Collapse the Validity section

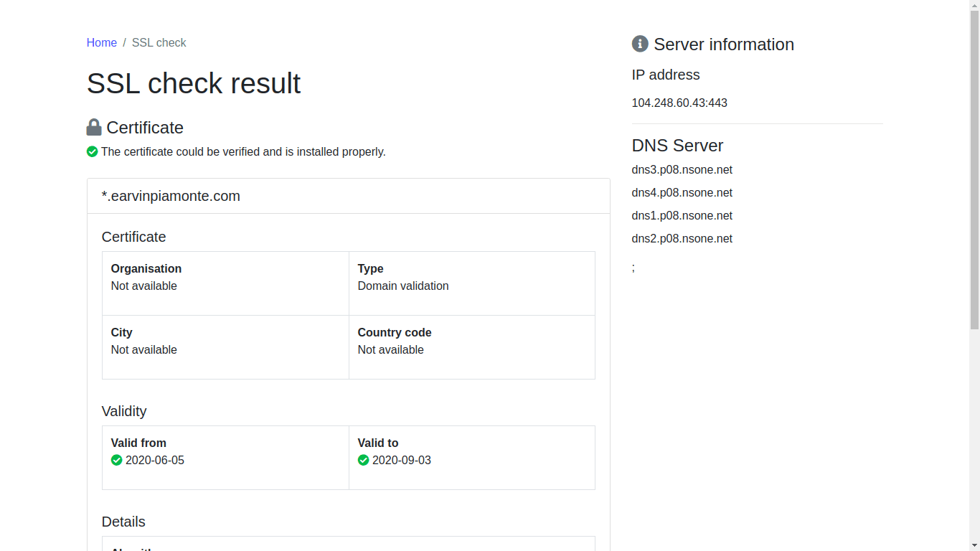[x=124, y=411]
